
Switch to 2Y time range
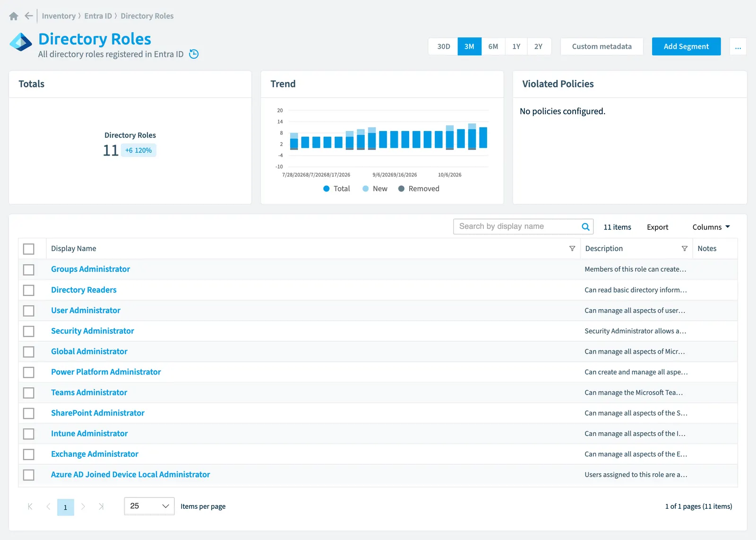pos(539,46)
